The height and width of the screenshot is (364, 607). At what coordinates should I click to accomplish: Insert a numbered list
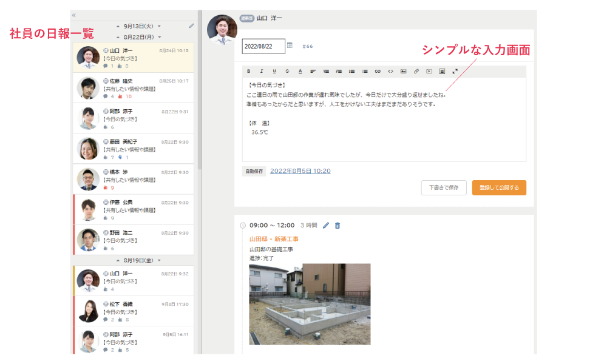365,71
